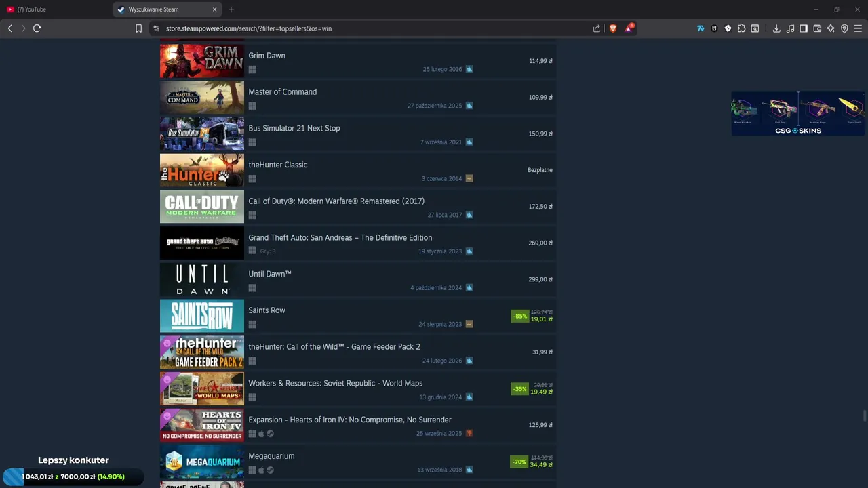Open theHunter Classic title link

pyautogui.click(x=277, y=165)
